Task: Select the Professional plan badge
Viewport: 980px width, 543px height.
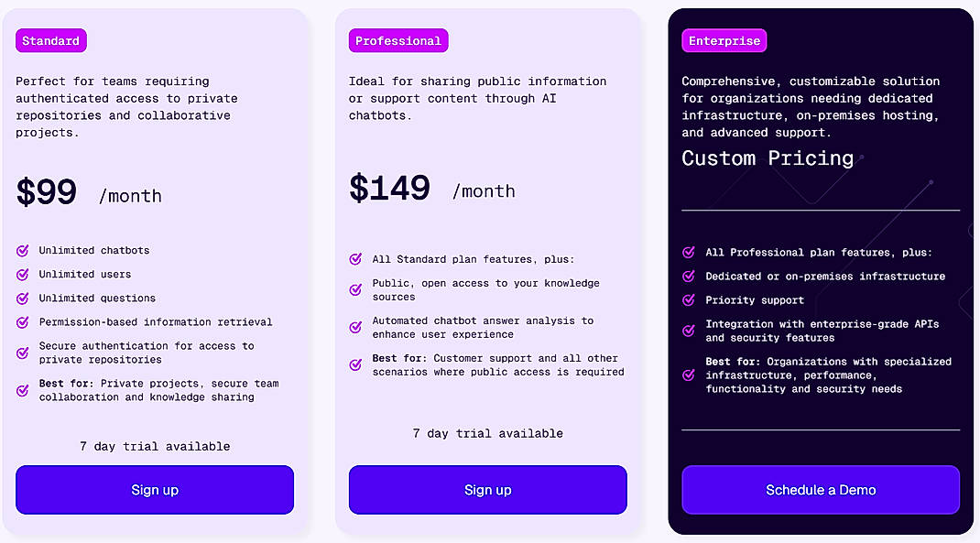Action: pos(397,40)
